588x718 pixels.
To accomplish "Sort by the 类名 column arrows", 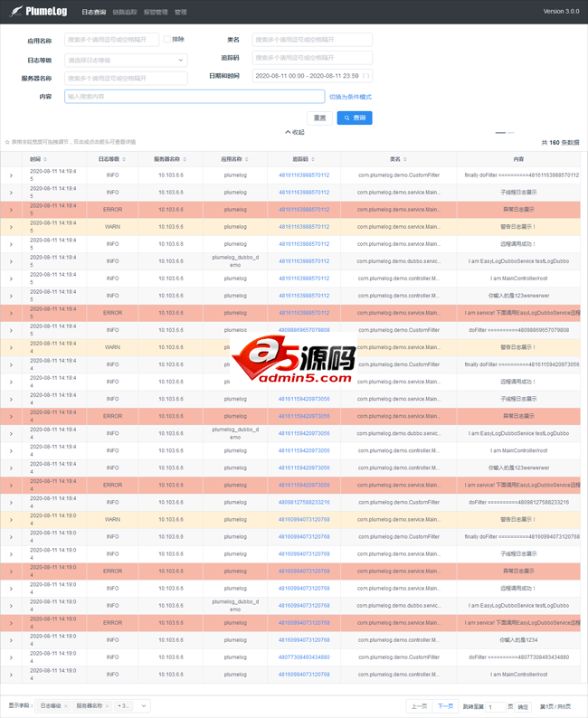I will pos(405,159).
